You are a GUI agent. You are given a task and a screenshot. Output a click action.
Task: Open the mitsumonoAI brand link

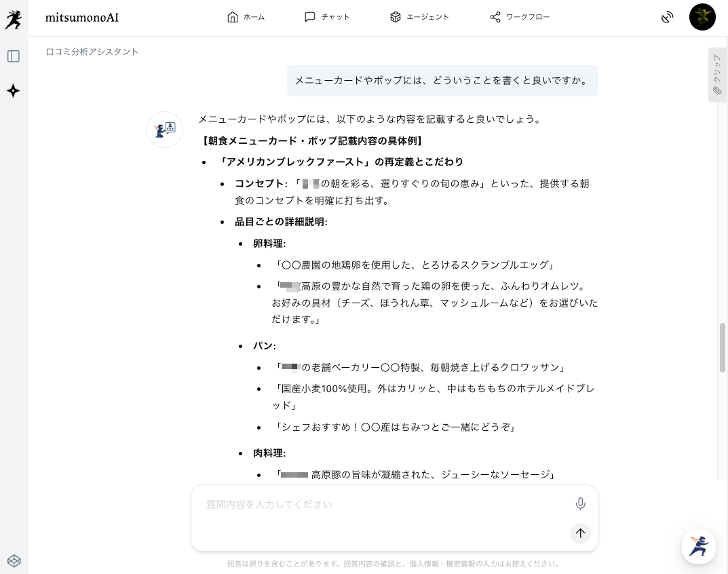tap(81, 18)
